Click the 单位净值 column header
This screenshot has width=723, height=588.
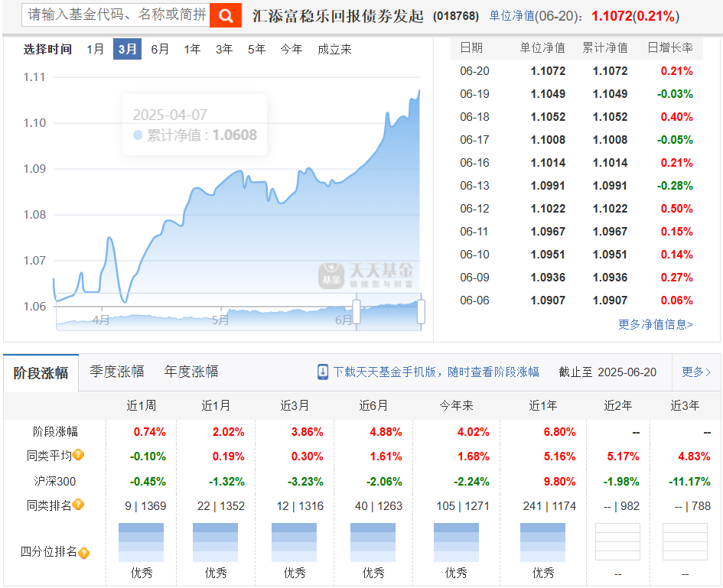542,47
